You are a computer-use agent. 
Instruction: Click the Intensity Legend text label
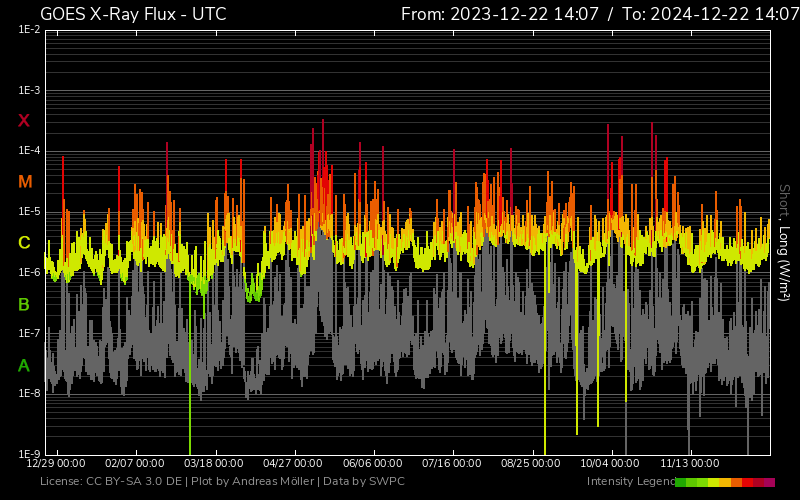click(x=630, y=482)
